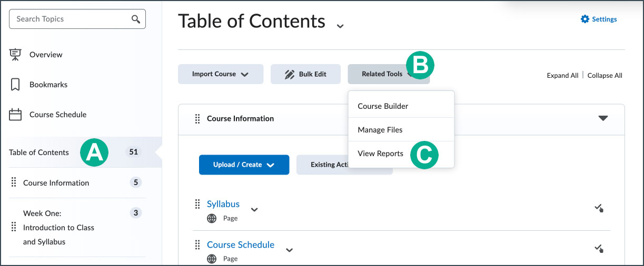Open the Upload / Create dropdown

tap(244, 165)
